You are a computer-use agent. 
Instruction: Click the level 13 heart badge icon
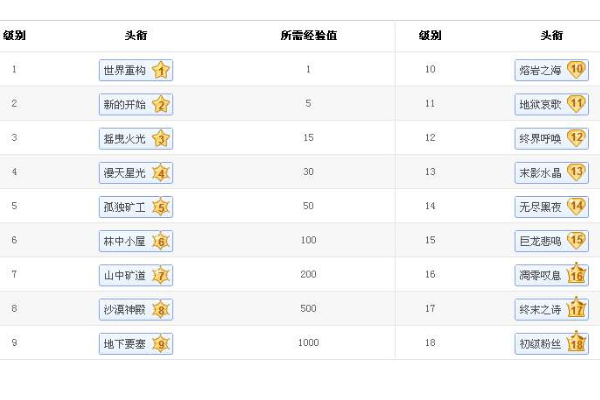click(x=576, y=172)
